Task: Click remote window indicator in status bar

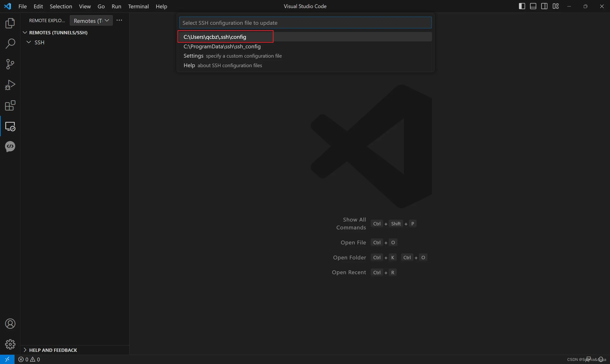Action: coord(7,359)
